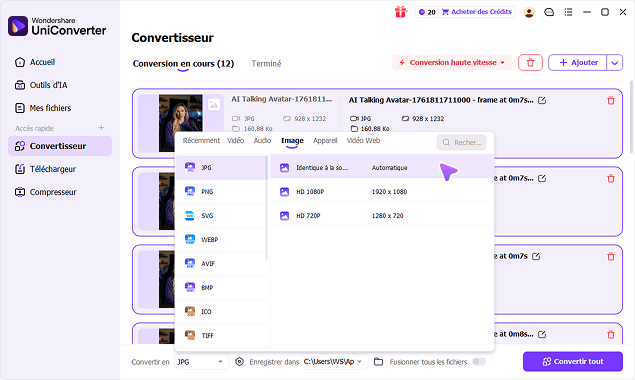Open the gift box promotions icon

pos(401,12)
